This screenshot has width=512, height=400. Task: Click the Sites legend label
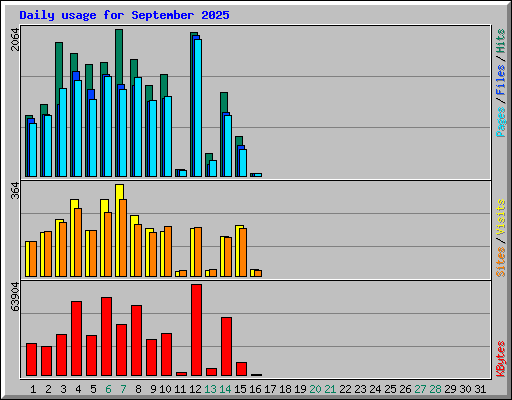click(x=501, y=262)
